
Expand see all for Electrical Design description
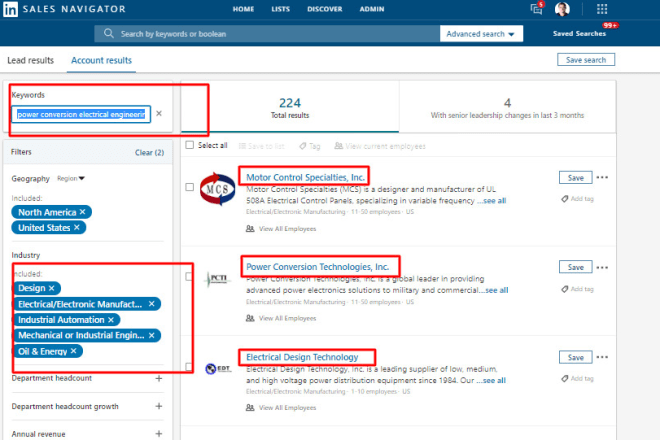point(491,381)
